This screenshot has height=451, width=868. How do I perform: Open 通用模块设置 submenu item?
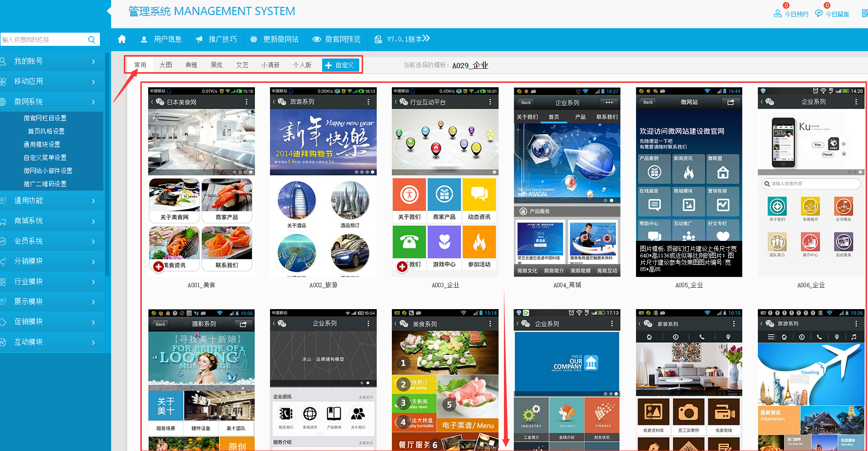click(x=42, y=144)
